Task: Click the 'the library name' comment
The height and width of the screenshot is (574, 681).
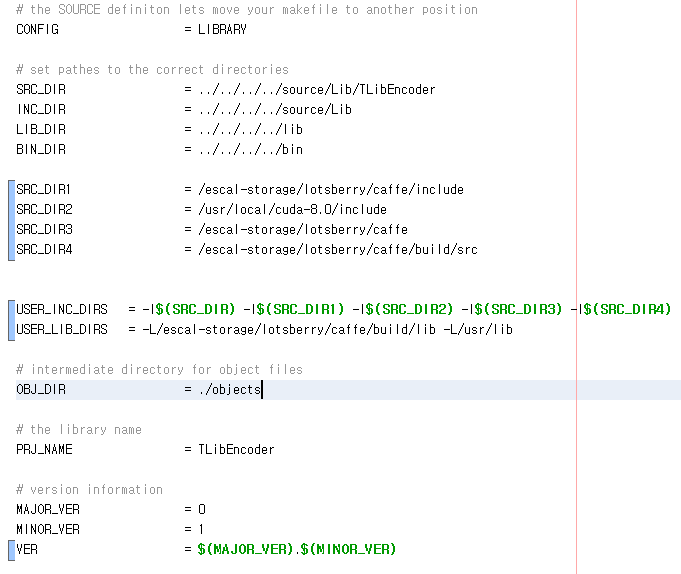Action: (x=79, y=429)
